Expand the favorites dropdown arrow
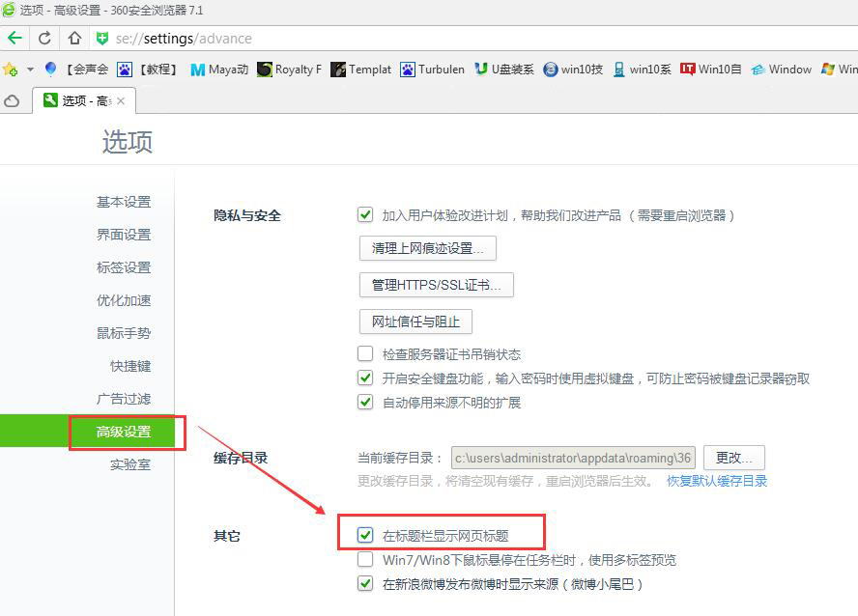 click(x=30, y=70)
